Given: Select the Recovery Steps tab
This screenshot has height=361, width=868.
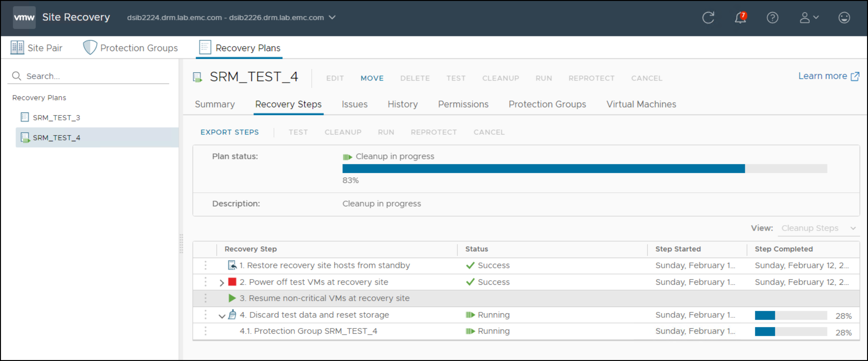Looking at the screenshot, I should (288, 104).
